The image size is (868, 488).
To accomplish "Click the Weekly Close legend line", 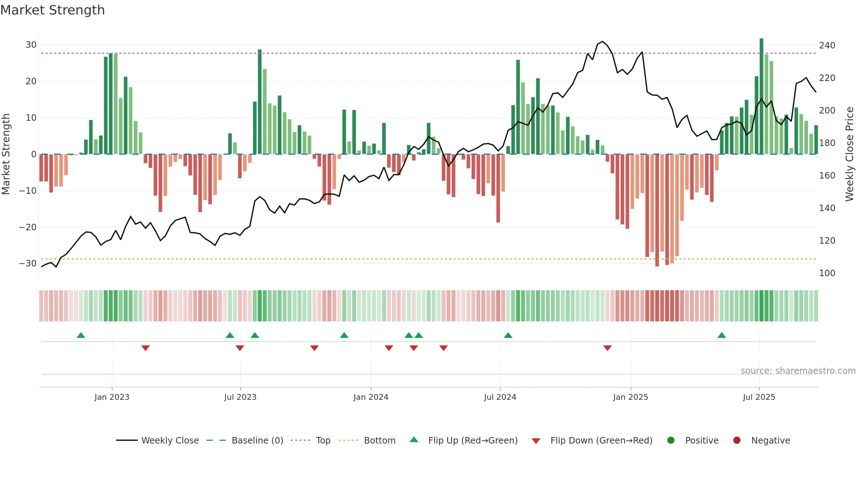I will point(127,440).
